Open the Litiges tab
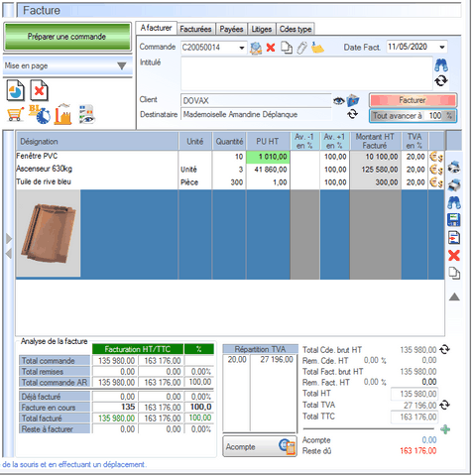Image resolution: width=473 pixels, height=476 pixels. point(262,29)
